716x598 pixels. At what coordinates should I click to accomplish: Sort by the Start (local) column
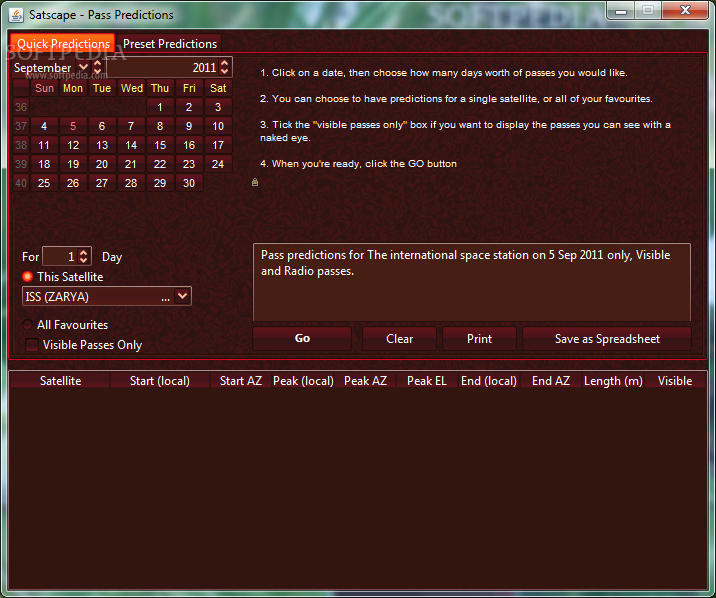[160, 381]
